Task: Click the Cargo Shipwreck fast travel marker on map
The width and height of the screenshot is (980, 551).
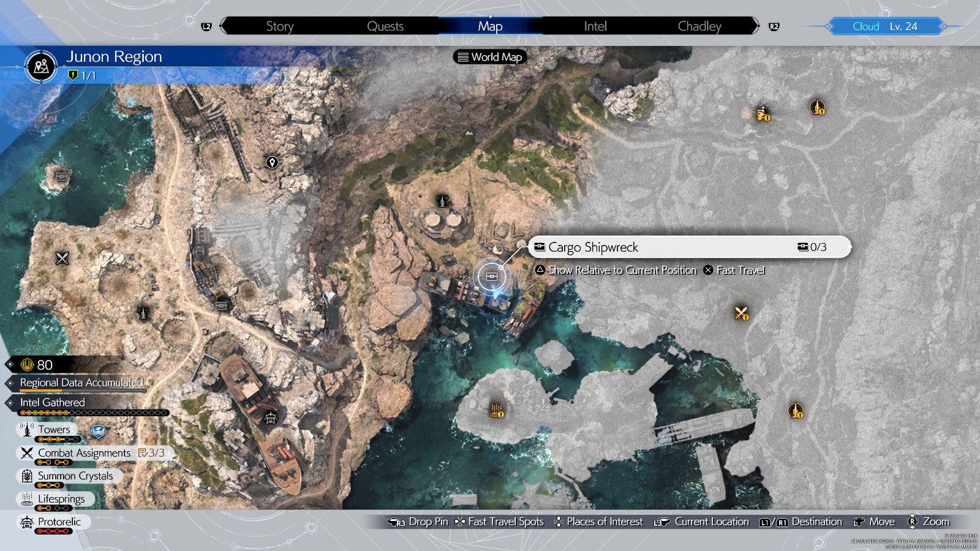Action: point(491,277)
